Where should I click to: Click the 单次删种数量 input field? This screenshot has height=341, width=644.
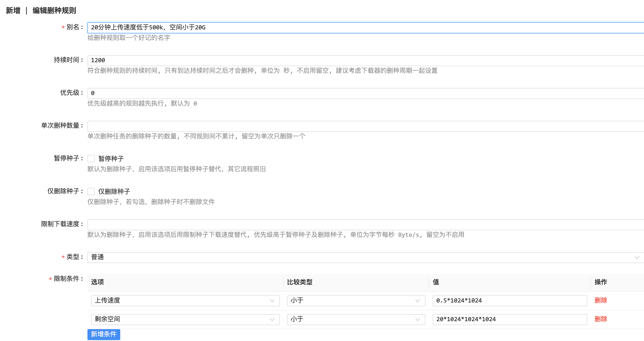365,126
